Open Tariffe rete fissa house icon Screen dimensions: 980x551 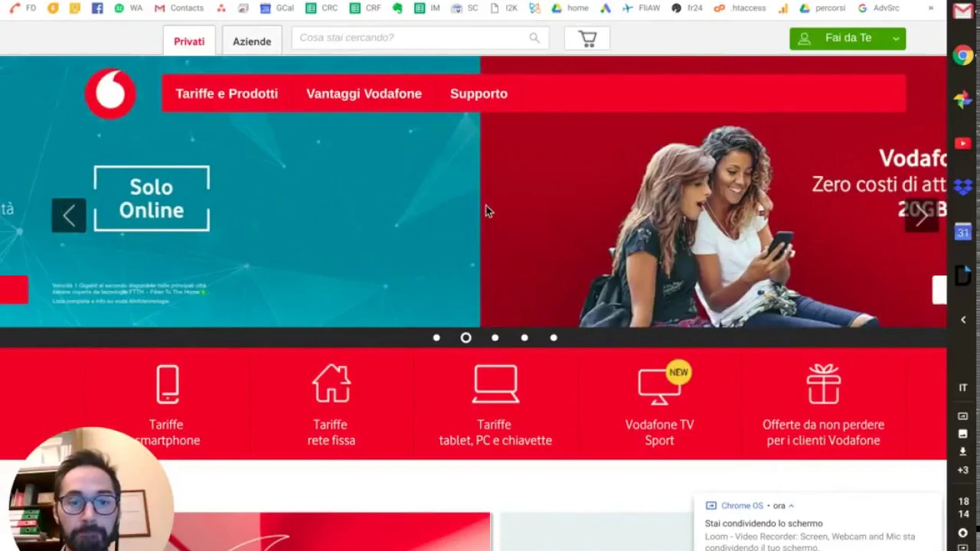(x=331, y=383)
